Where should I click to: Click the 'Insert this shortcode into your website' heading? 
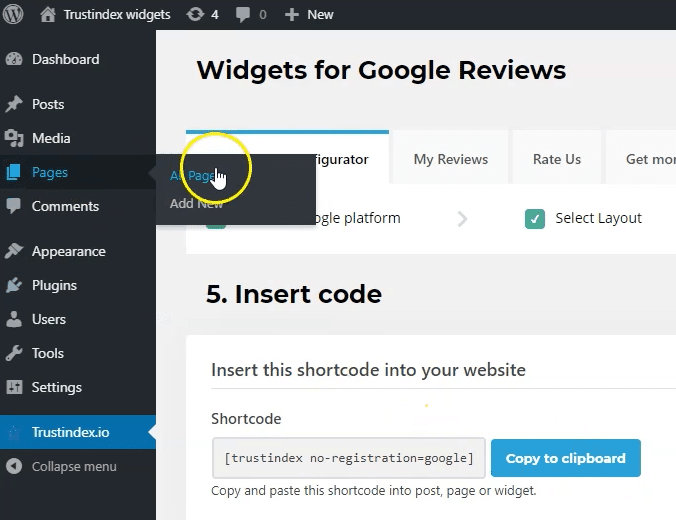point(369,370)
